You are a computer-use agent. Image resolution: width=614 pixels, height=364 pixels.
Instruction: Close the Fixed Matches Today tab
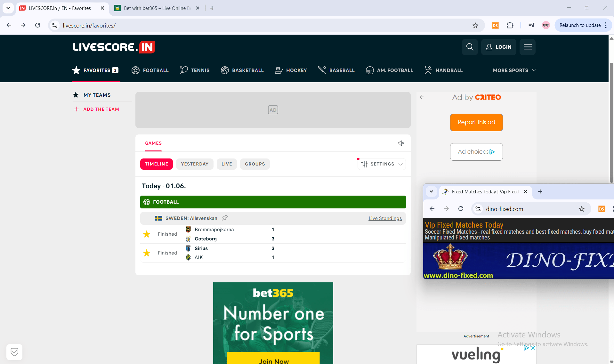coord(526,191)
